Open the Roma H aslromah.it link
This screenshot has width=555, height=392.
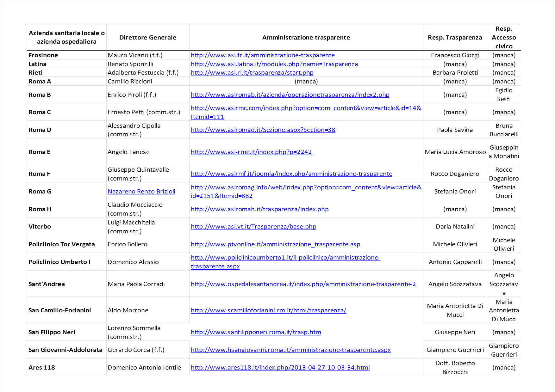click(260, 209)
